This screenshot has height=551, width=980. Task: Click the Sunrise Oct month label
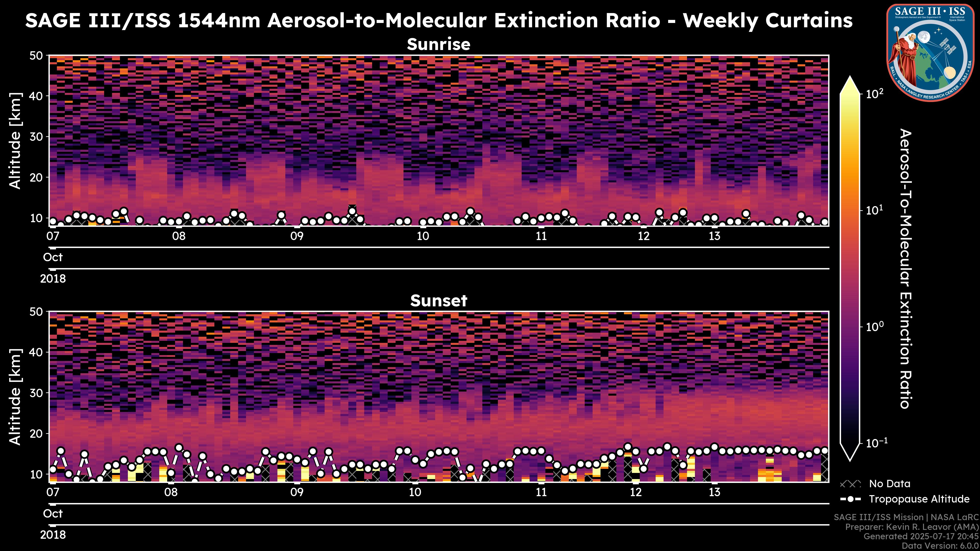[53, 257]
